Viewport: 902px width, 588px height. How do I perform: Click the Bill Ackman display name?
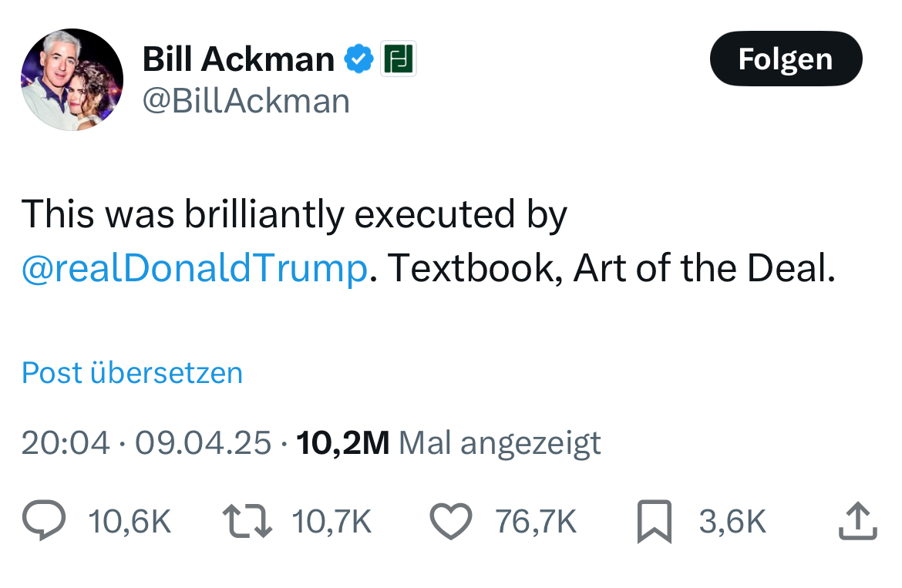tap(238, 59)
